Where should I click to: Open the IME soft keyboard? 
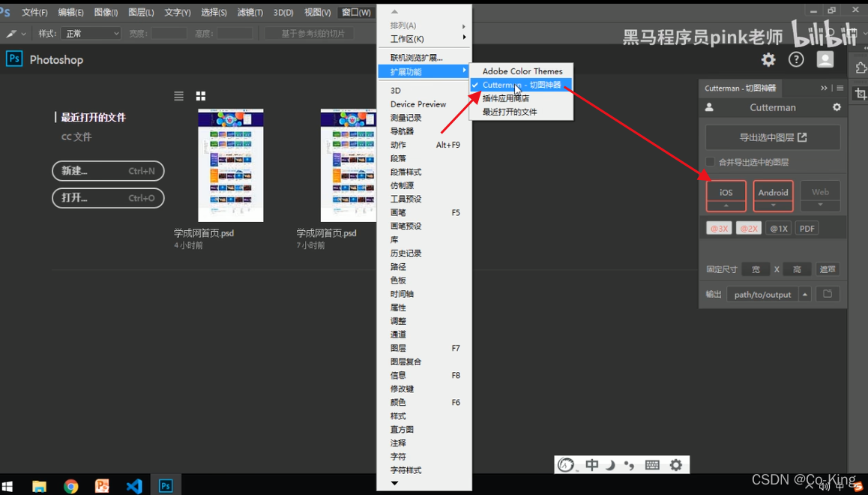(652, 464)
